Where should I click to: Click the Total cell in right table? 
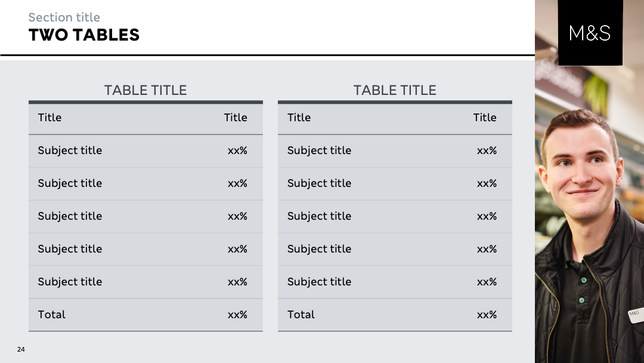[301, 315]
